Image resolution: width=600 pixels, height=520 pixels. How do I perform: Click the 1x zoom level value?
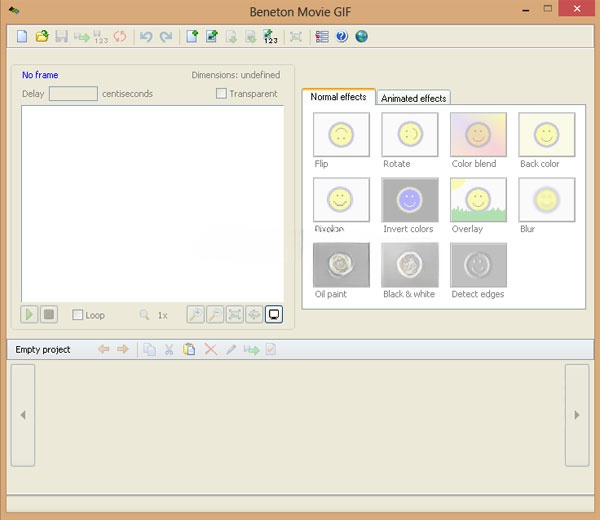tap(163, 315)
